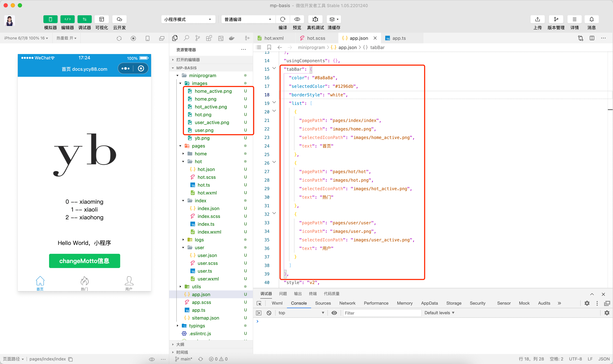The image size is (613, 364).
Task: Toggle the simulator phone frame icon
Action: click(147, 38)
